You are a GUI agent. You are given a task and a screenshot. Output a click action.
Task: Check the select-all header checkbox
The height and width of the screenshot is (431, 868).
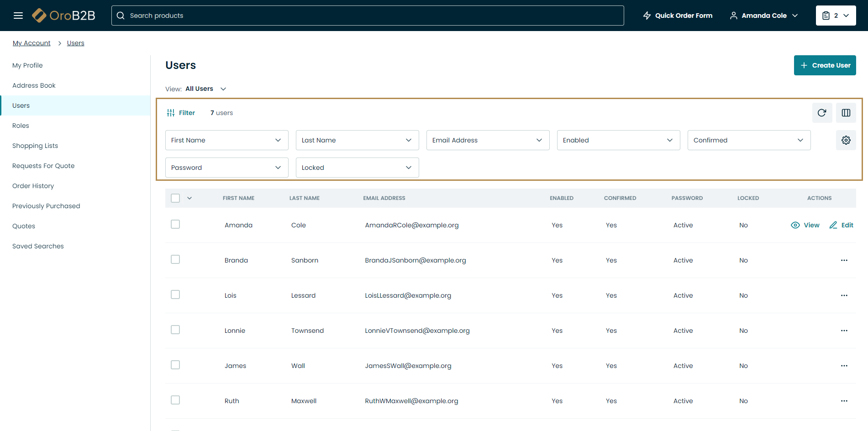click(x=175, y=198)
